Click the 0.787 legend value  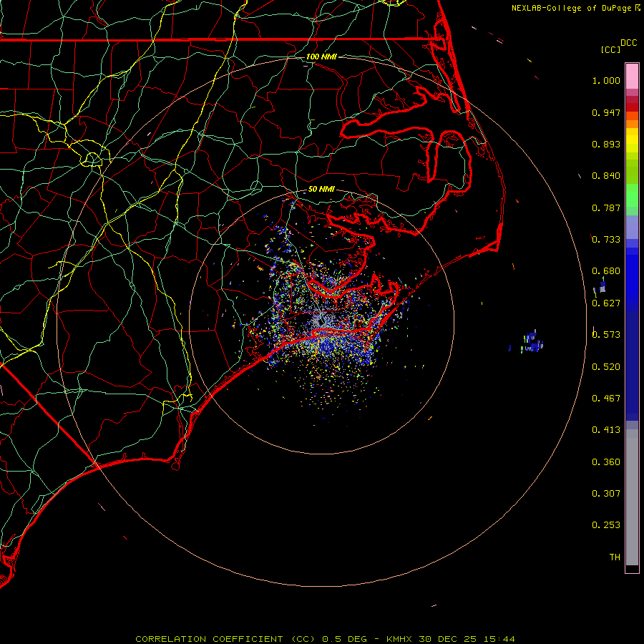pyautogui.click(x=606, y=208)
